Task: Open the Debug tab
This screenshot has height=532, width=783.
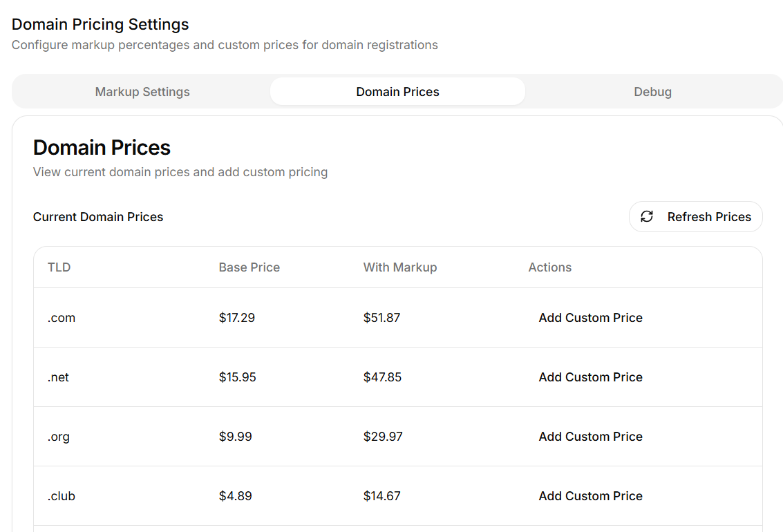Action: pyautogui.click(x=652, y=92)
